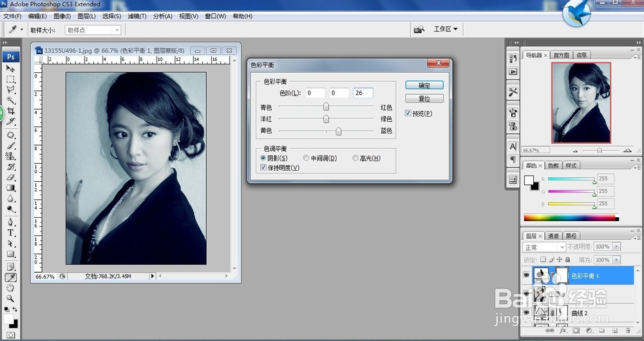
Task: Select the Burn tool
Action: [10, 209]
